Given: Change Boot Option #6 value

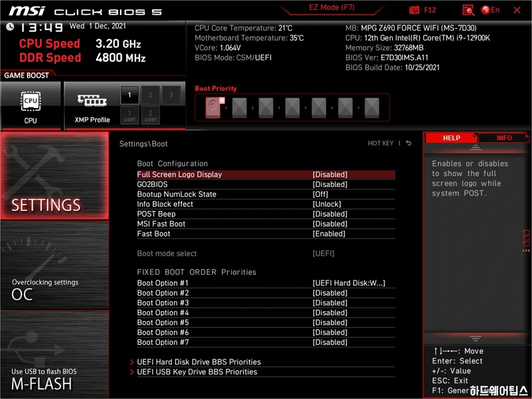Looking at the screenshot, I should (330, 332).
